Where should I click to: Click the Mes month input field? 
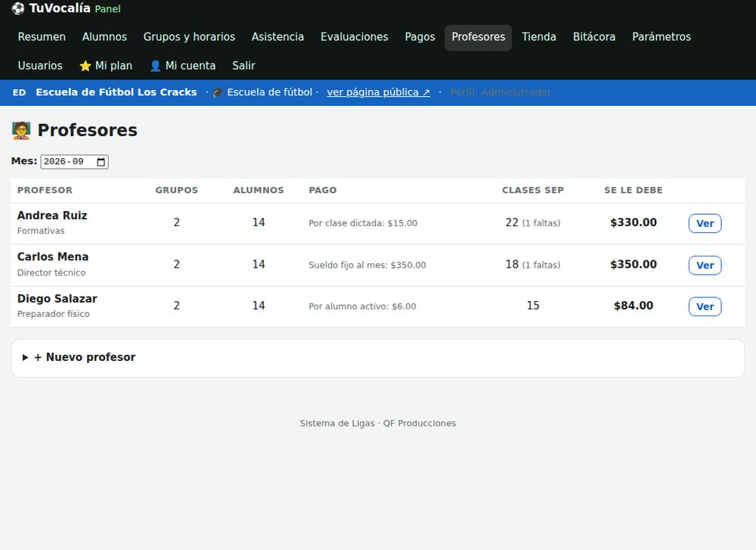pyautogui.click(x=74, y=162)
